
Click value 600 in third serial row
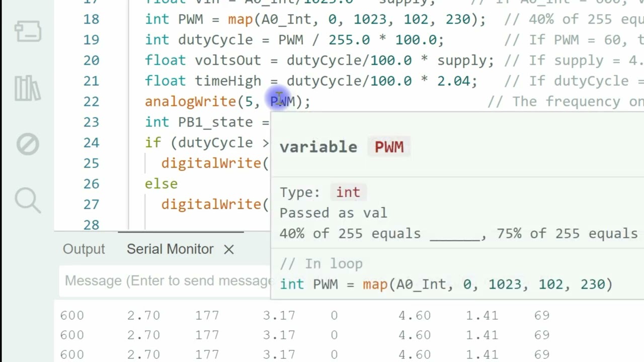click(x=72, y=354)
